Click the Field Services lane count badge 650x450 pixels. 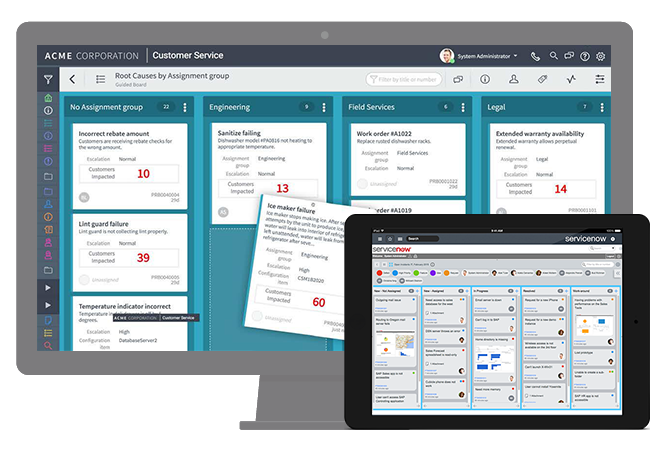(446, 107)
